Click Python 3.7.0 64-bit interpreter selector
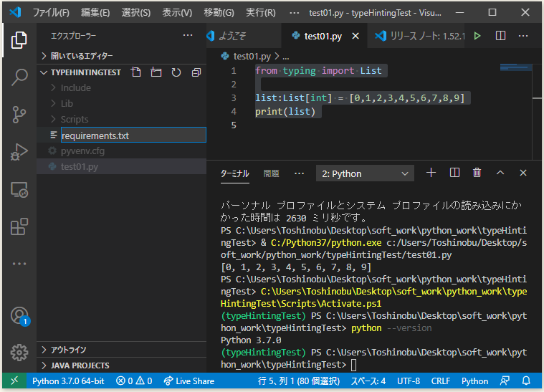 (68, 381)
